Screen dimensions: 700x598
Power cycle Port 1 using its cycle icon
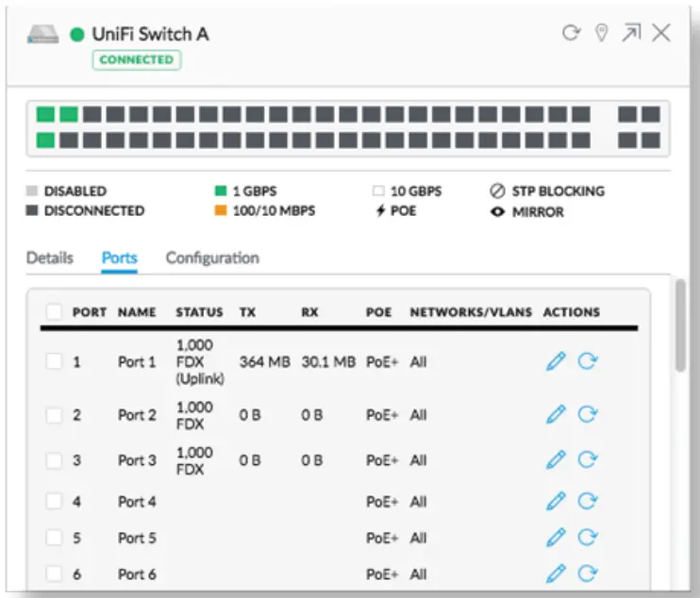tap(587, 360)
